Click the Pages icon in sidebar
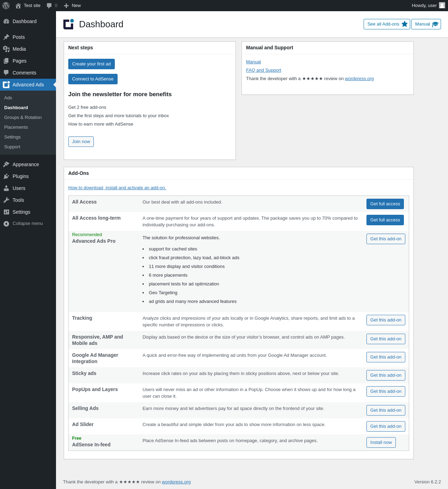This screenshot has height=489, width=448. point(6,61)
